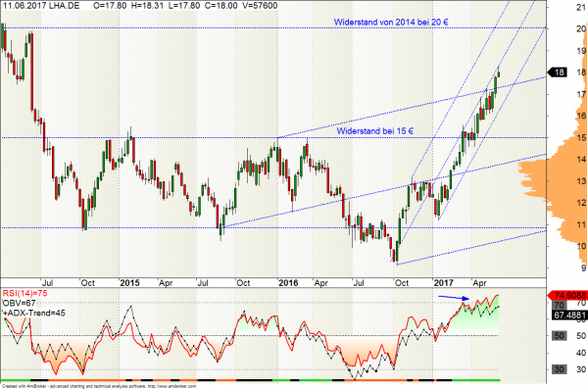Click the 'Widerstand bei 15 €' annotation
This screenshot has height=389, width=588.
point(375,131)
